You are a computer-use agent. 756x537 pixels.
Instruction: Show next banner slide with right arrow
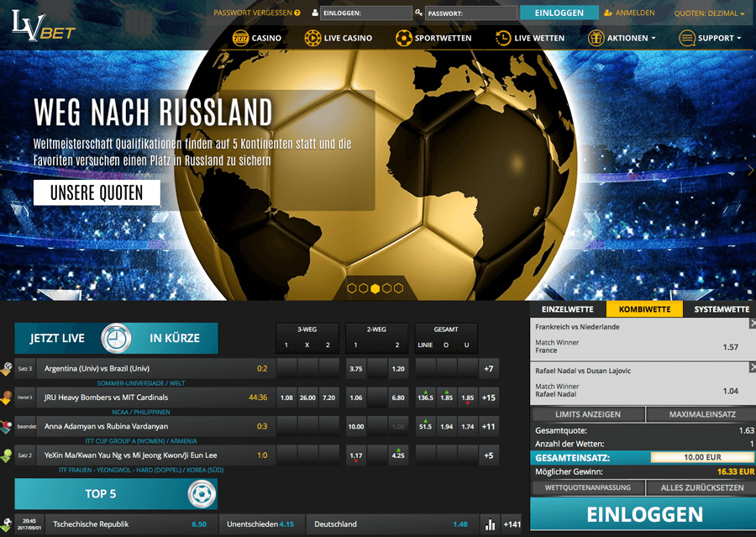[x=750, y=171]
